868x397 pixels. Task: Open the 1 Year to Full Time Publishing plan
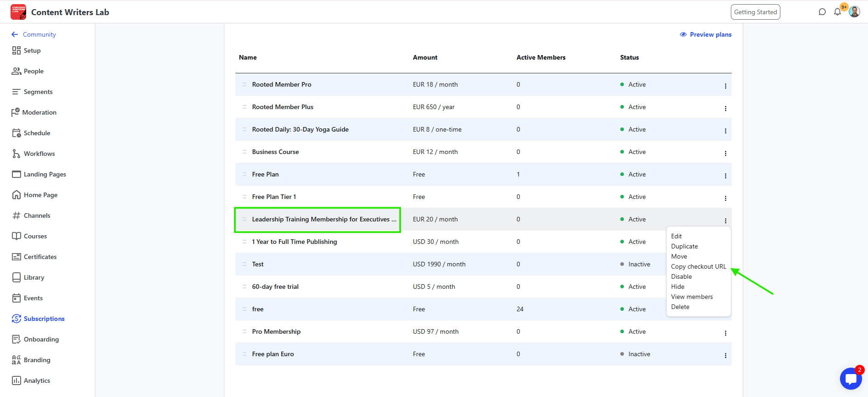point(295,242)
